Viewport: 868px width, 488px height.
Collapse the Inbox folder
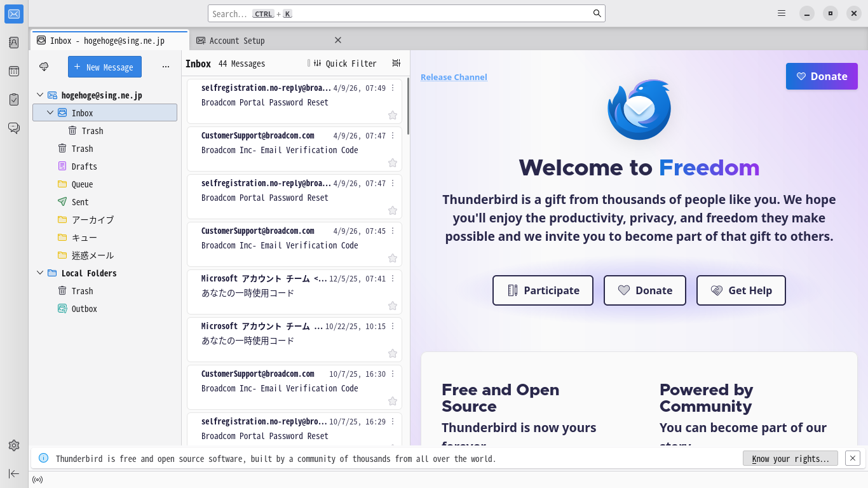50,112
